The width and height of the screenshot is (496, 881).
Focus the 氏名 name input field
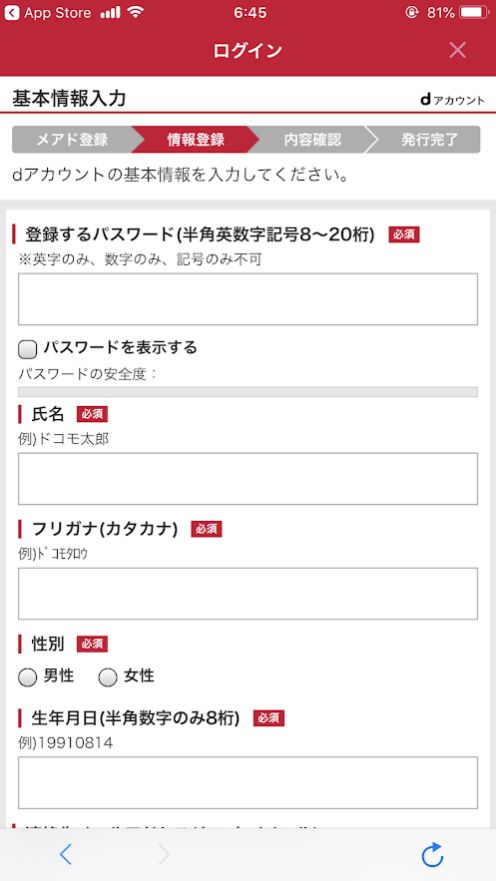click(x=248, y=479)
